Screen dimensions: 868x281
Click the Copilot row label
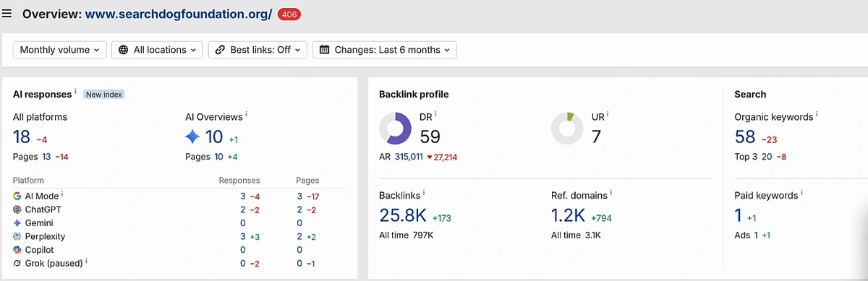[40, 249]
